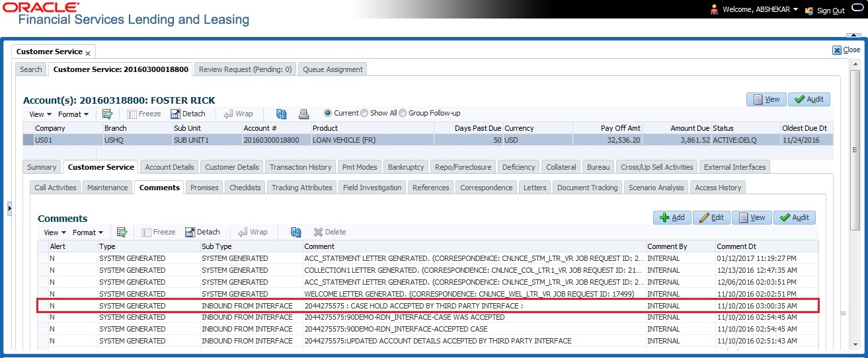The image size is (868, 358).
Task: Click the Edit button in Comments section
Action: (x=711, y=217)
